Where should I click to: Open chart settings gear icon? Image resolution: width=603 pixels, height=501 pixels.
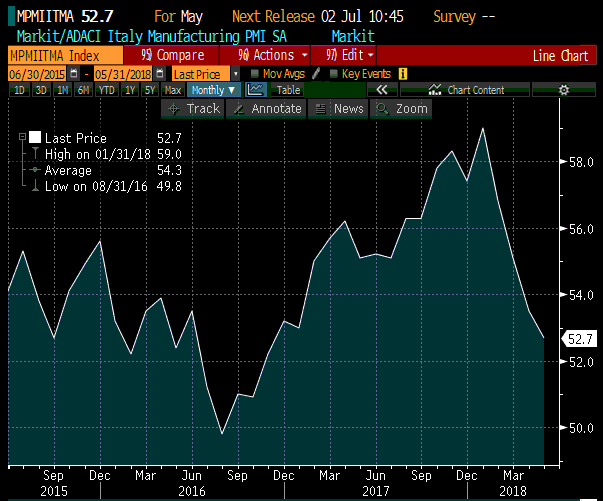tap(563, 90)
